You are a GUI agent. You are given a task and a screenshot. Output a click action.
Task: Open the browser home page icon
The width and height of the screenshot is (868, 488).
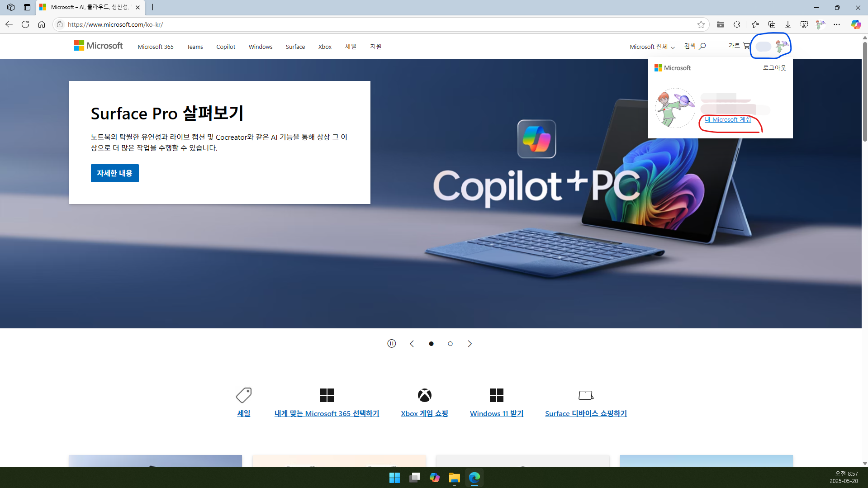(x=42, y=24)
